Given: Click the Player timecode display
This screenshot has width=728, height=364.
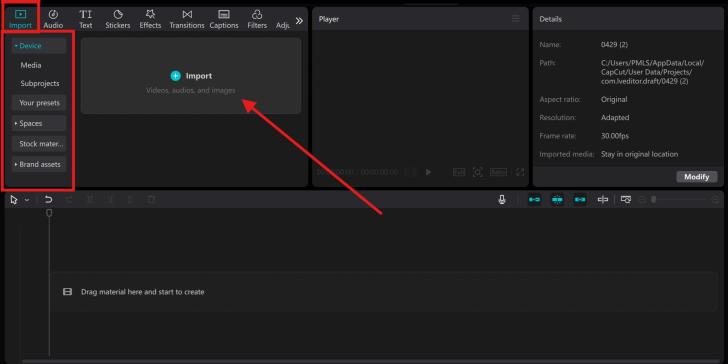Looking at the screenshot, I should click(358, 172).
